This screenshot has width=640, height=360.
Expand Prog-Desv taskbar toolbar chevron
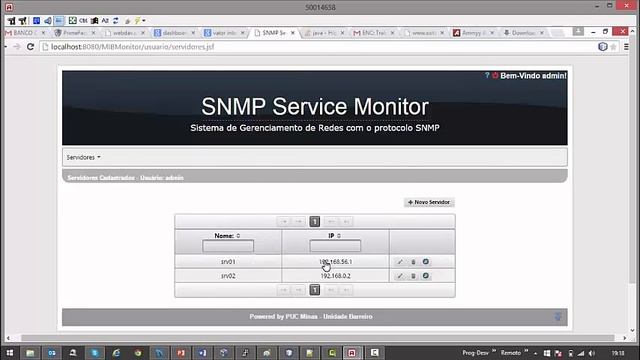[494, 351]
